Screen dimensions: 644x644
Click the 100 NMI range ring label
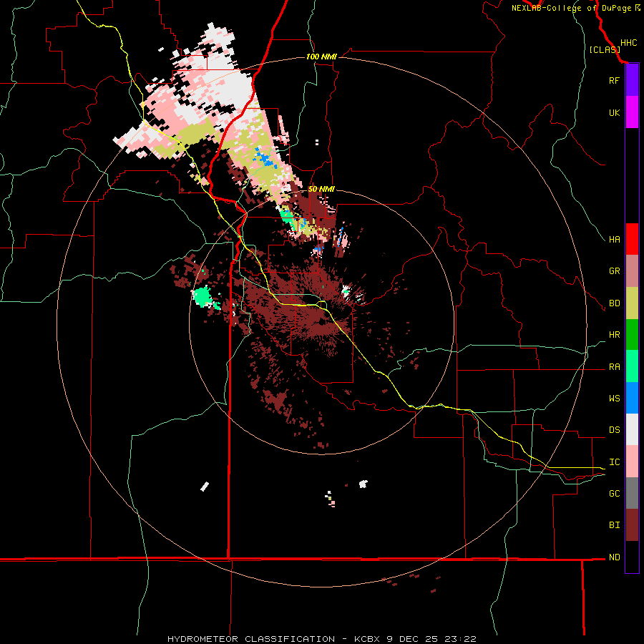pyautogui.click(x=321, y=57)
